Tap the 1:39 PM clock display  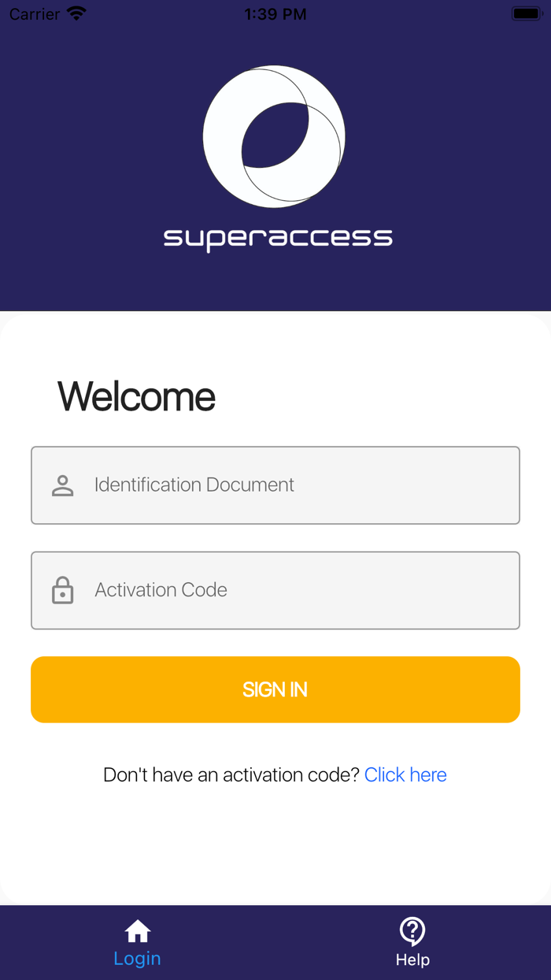[x=275, y=13]
